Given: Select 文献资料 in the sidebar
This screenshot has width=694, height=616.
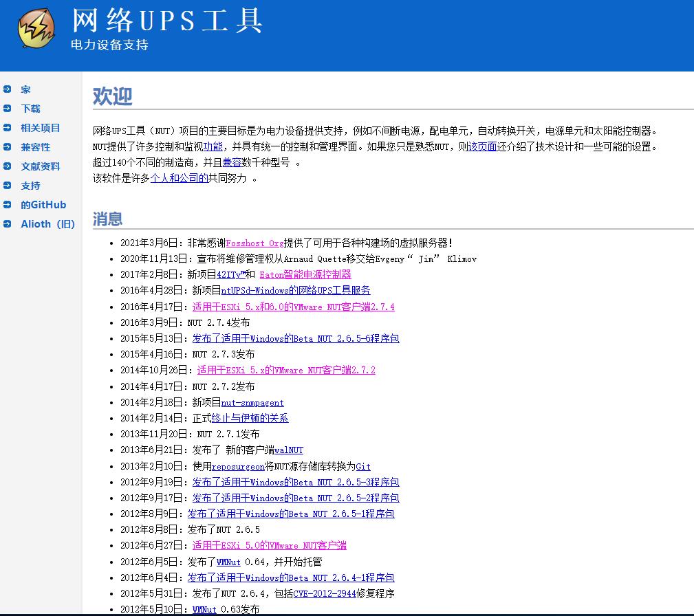Looking at the screenshot, I should click(x=41, y=166).
